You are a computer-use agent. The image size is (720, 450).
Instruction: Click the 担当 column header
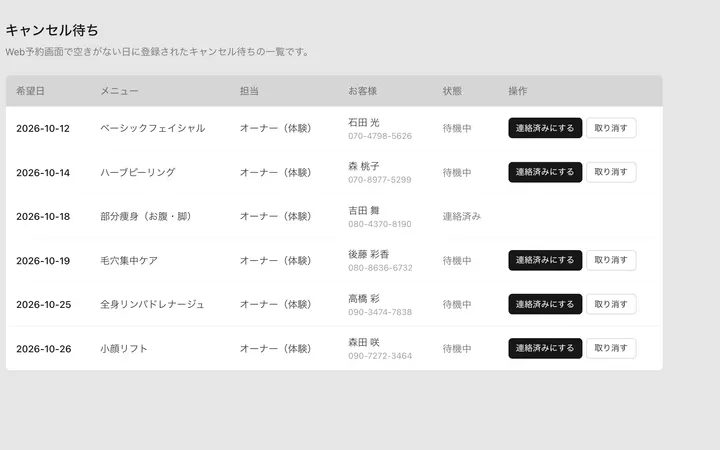(x=249, y=91)
